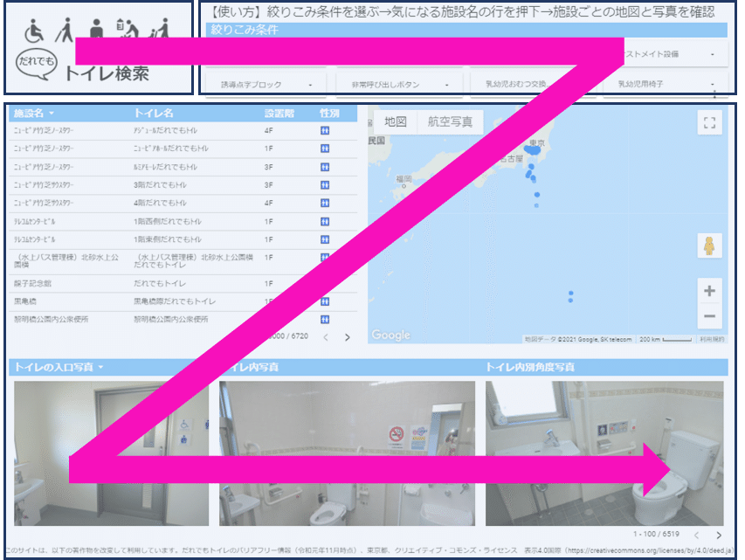Select the アジュールだれでもトイレ row

(183, 130)
